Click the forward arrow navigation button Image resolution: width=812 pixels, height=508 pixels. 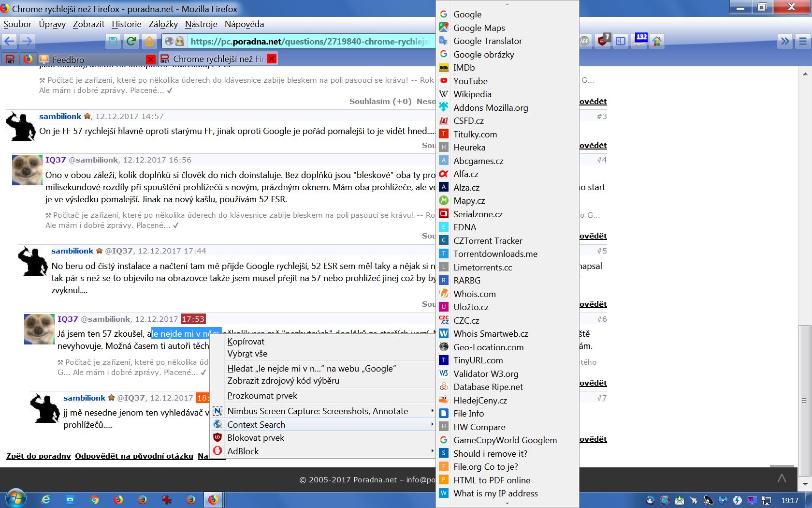pos(27,42)
